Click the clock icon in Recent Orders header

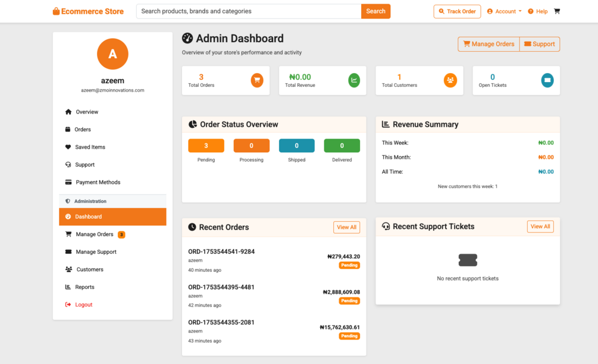click(192, 227)
